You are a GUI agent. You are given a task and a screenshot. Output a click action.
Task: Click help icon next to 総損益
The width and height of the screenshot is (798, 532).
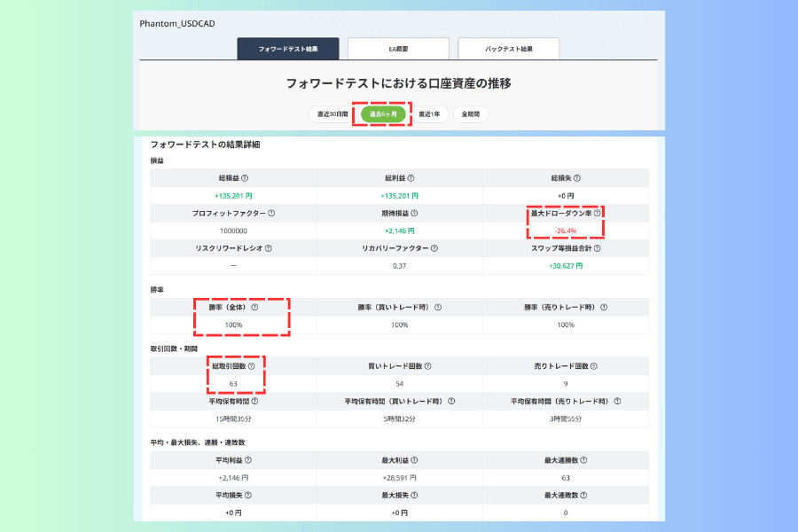(245, 178)
